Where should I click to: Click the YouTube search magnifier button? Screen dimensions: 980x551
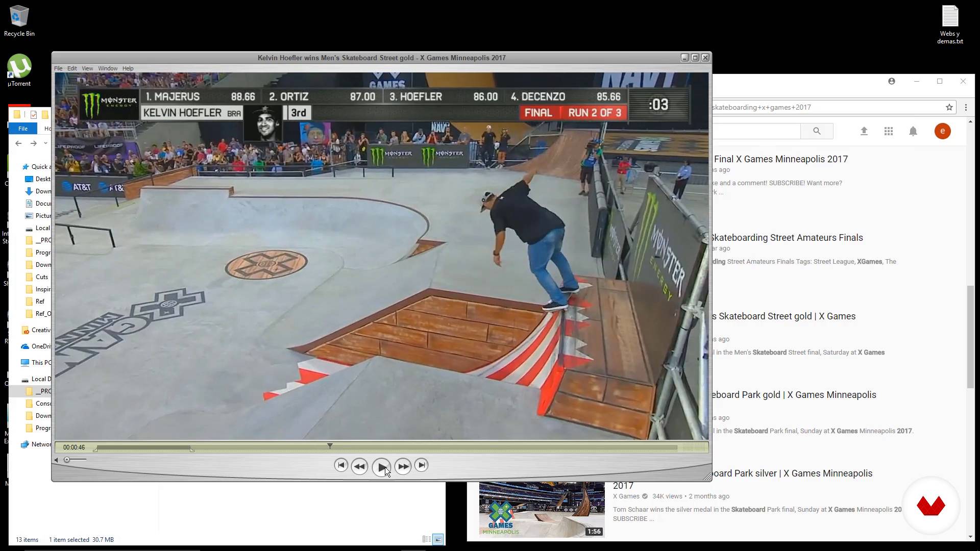point(817,131)
